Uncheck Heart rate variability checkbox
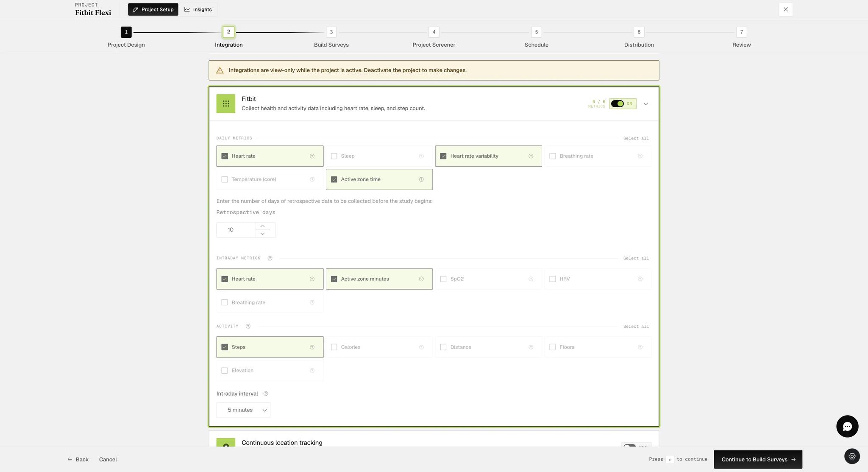The width and height of the screenshot is (868, 472). 443,156
